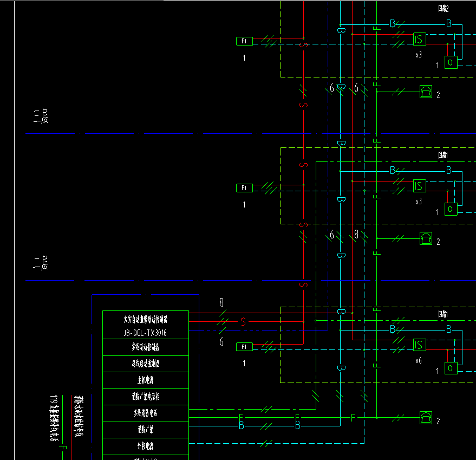This screenshot has height=460, width=476.
Task: Click the 回路1 label on the second floor
Action: (443, 156)
